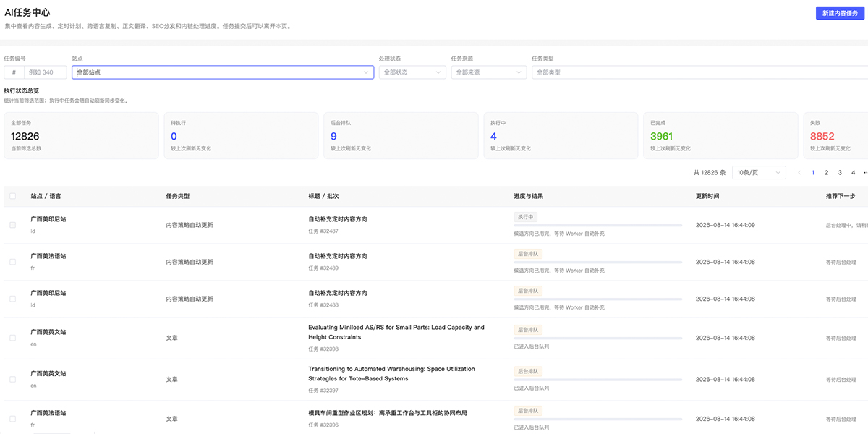Screen dimensions: 868x434
Task: Click the 全部任务 12826 stat card
Action: click(x=81, y=135)
